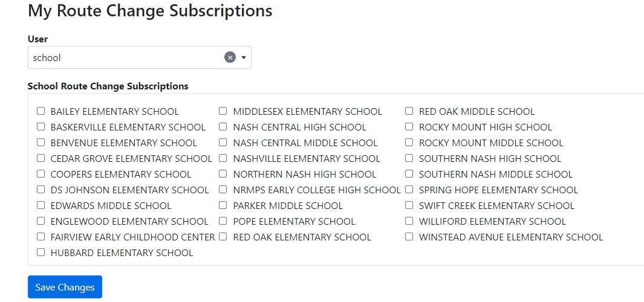Check Hubbard Elementary School box
The image size is (644, 302).
click(41, 252)
